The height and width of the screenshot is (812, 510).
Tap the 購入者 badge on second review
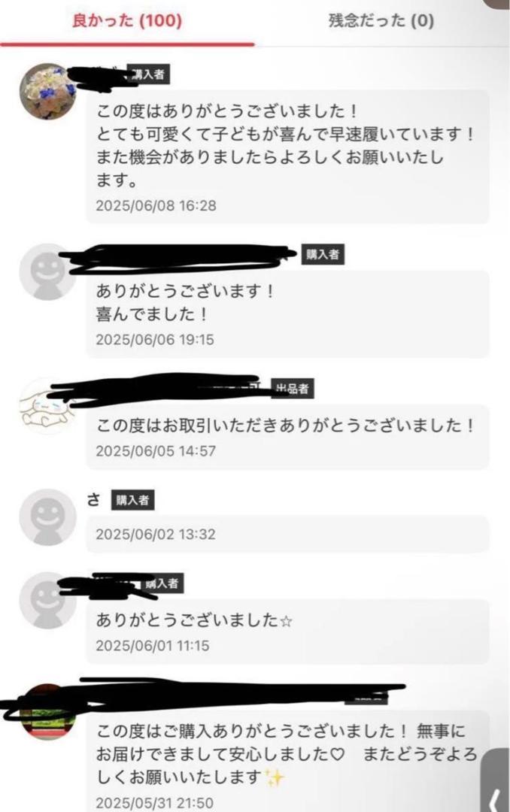pyautogui.click(x=323, y=254)
